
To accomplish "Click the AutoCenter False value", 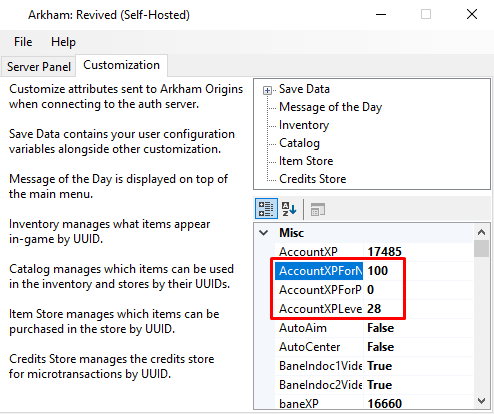I will [x=418, y=347].
